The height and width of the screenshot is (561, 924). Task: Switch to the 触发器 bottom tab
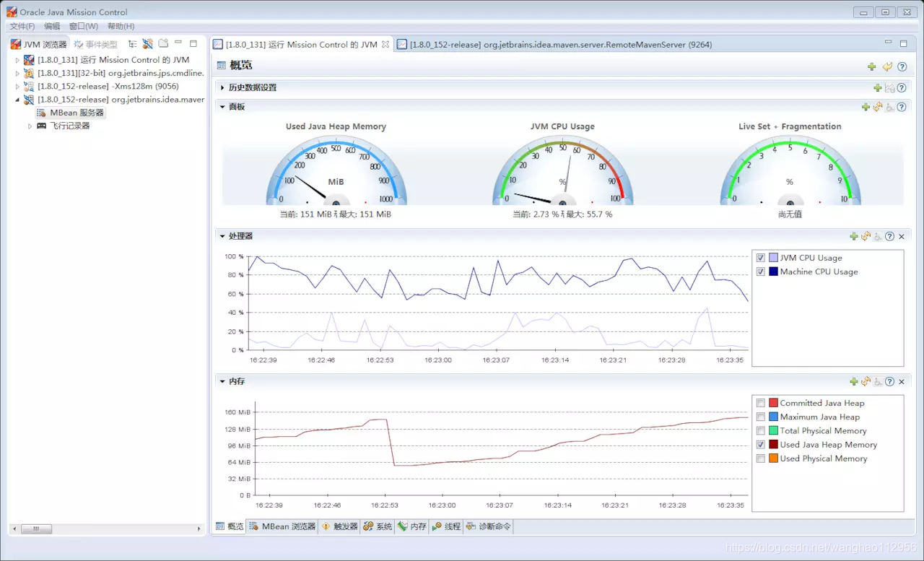[x=339, y=526]
